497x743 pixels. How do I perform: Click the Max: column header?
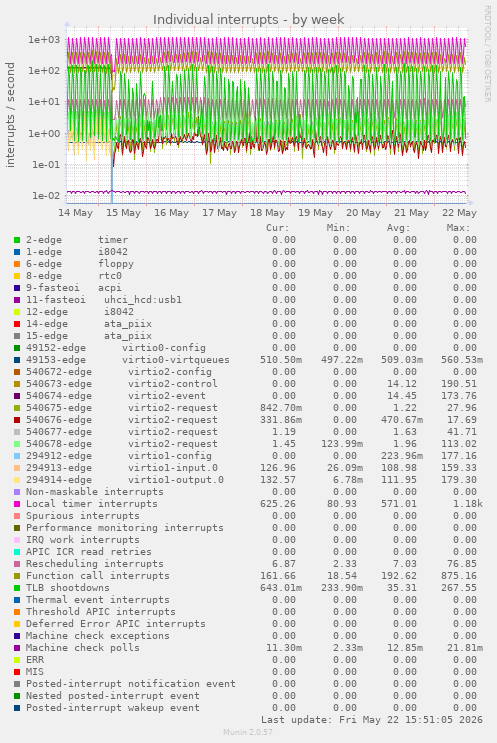[458, 228]
